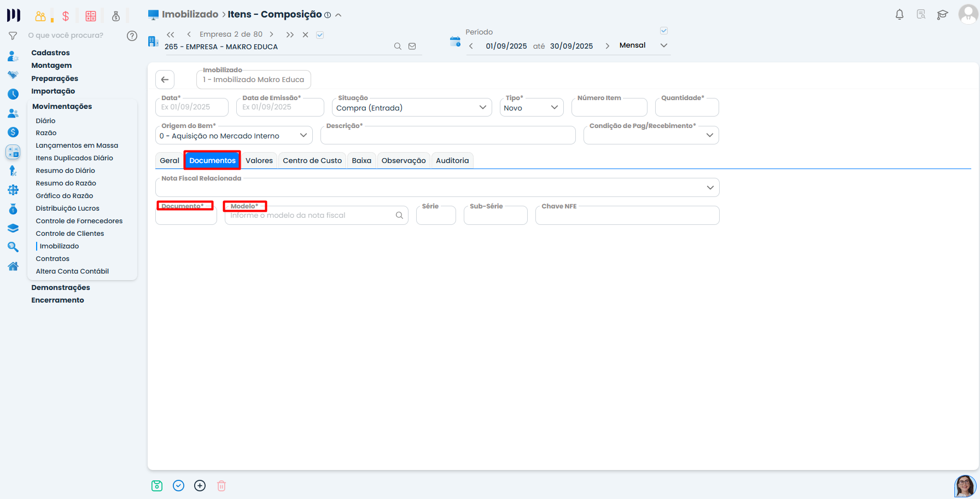Open the Mensal period dropdown

click(663, 45)
